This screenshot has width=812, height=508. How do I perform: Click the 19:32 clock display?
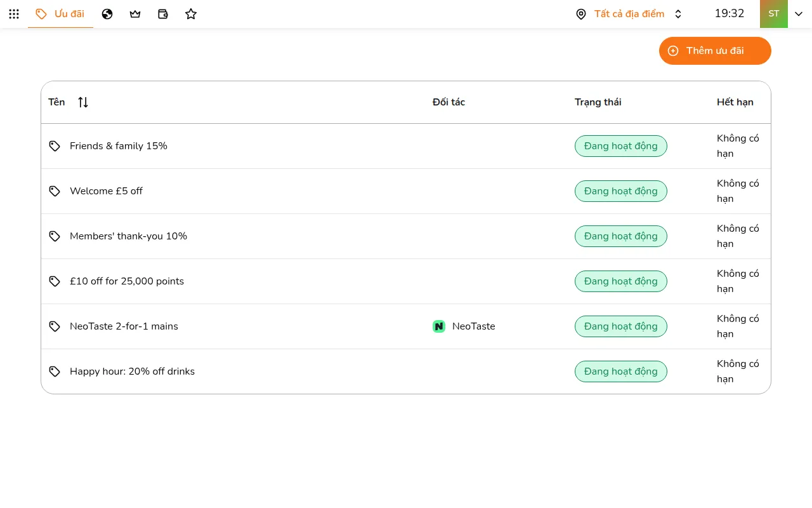tap(730, 14)
